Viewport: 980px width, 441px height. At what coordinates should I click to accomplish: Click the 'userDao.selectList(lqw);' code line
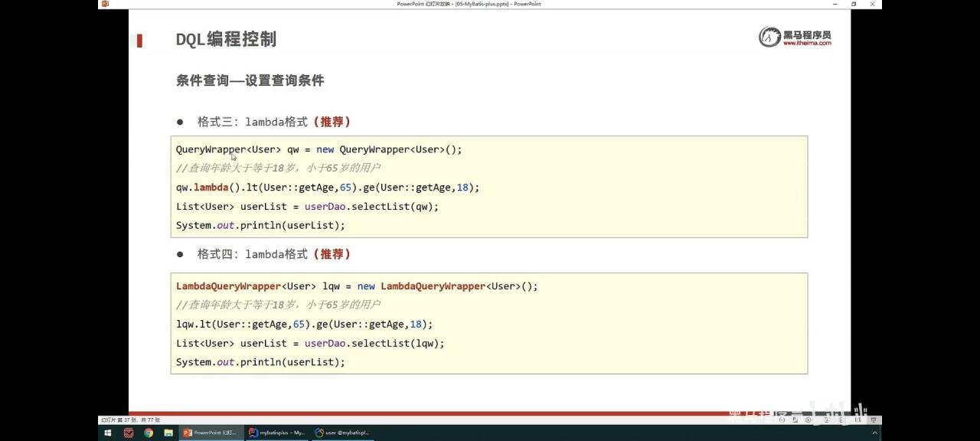pyautogui.click(x=310, y=344)
